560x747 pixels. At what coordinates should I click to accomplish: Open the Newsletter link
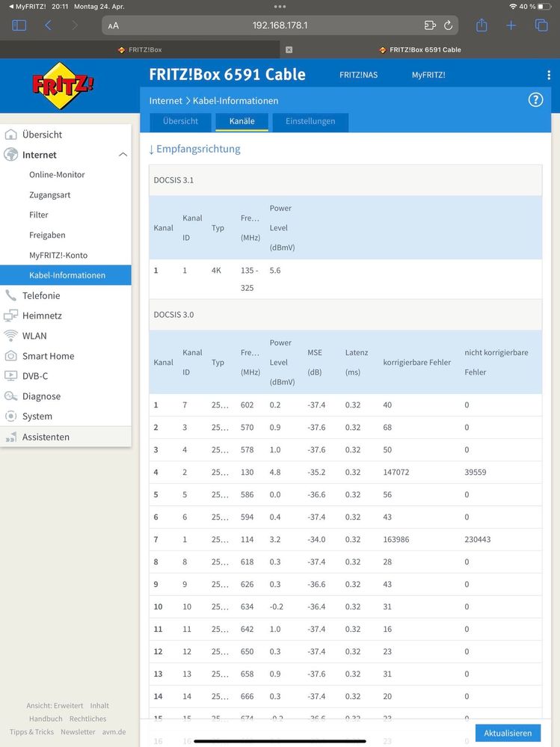point(78,732)
